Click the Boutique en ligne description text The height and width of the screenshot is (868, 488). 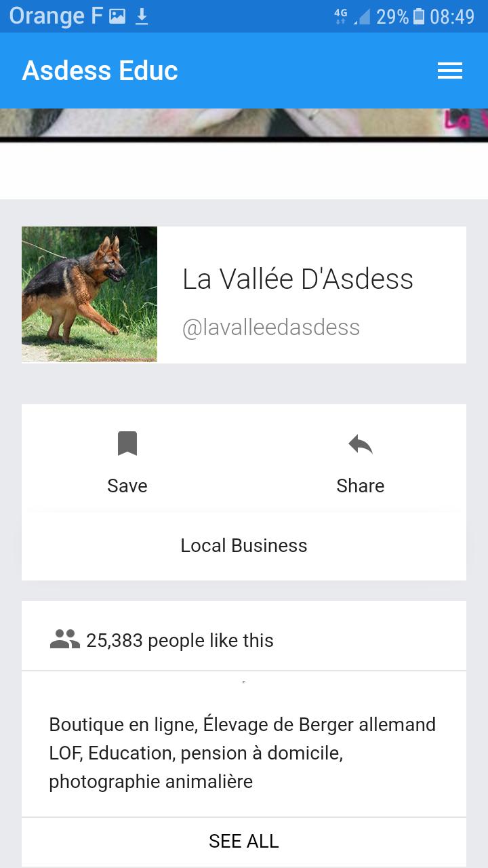point(243,753)
